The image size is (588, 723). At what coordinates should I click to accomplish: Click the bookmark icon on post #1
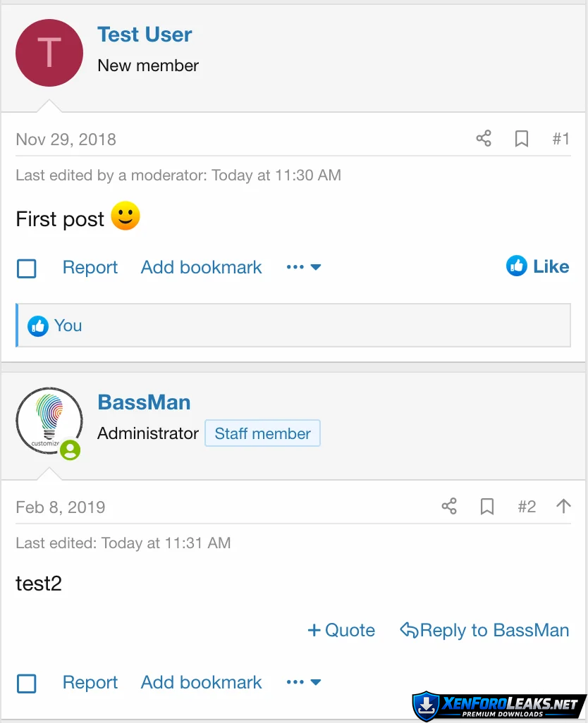522,139
